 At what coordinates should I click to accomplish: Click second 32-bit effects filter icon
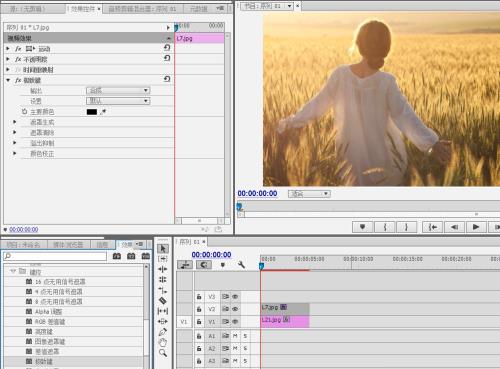(131, 256)
